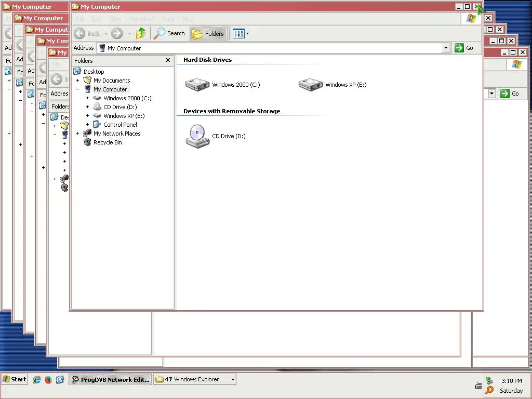Expand Windows 2000 (C:) in the tree
The width and height of the screenshot is (532, 399).
coord(87,98)
